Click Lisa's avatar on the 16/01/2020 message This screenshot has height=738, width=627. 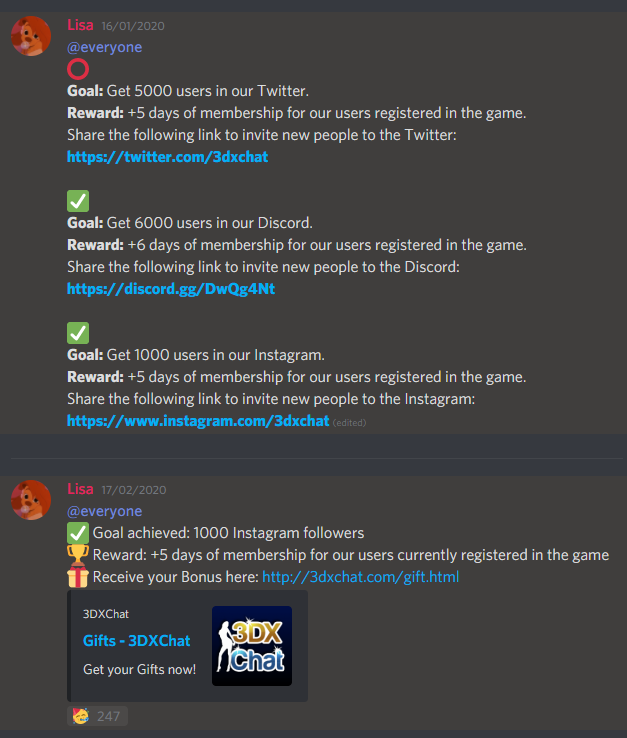pyautogui.click(x=31, y=36)
